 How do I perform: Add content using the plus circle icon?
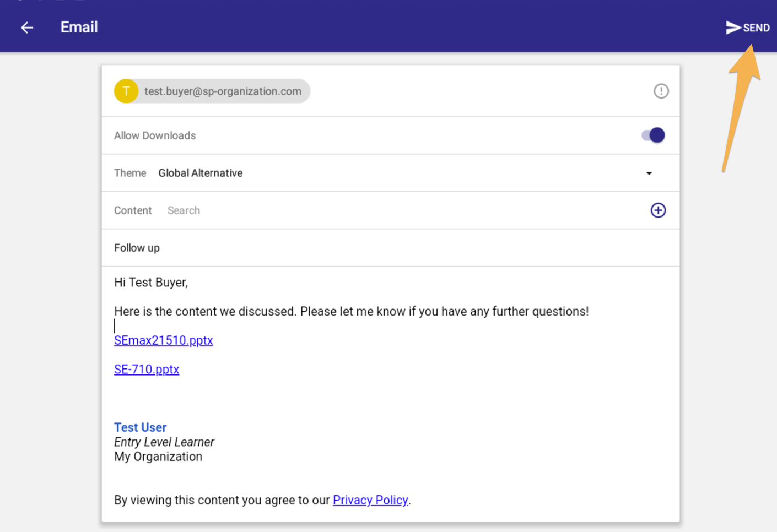(658, 210)
